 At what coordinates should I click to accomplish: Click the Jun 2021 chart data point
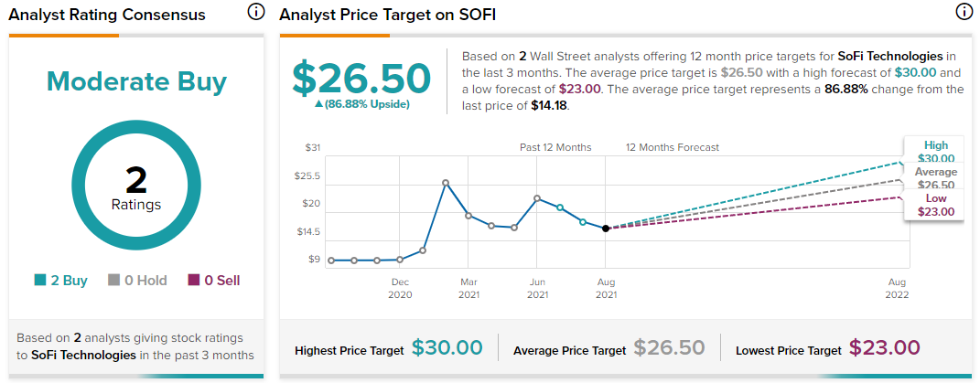[x=537, y=198]
